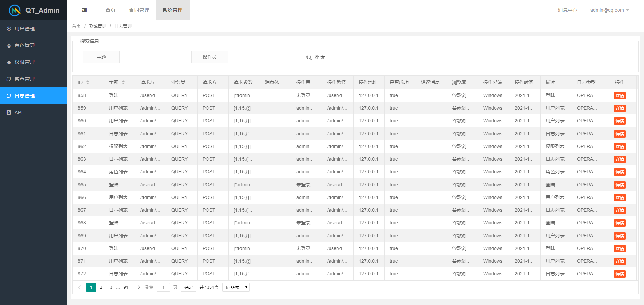Click the 角色列表 subject in row 864
Screen dimensions: 644x305
118,172
